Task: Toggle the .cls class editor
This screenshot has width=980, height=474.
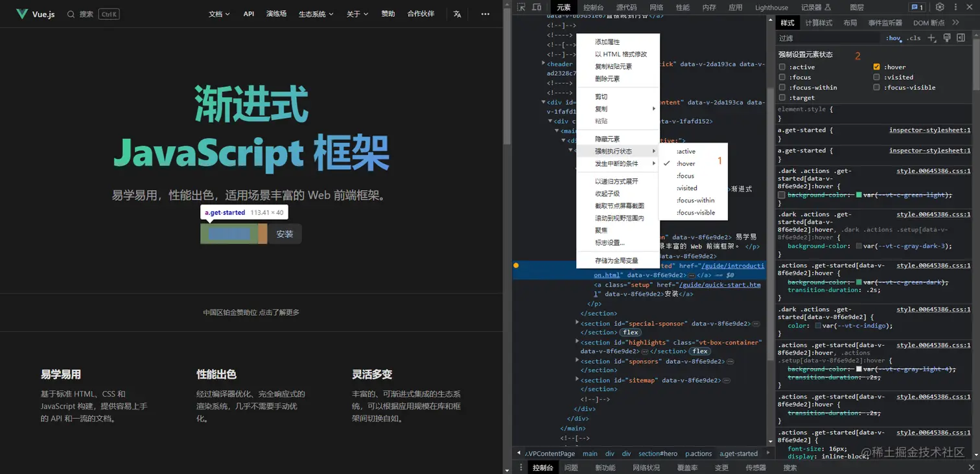Action: 914,38
